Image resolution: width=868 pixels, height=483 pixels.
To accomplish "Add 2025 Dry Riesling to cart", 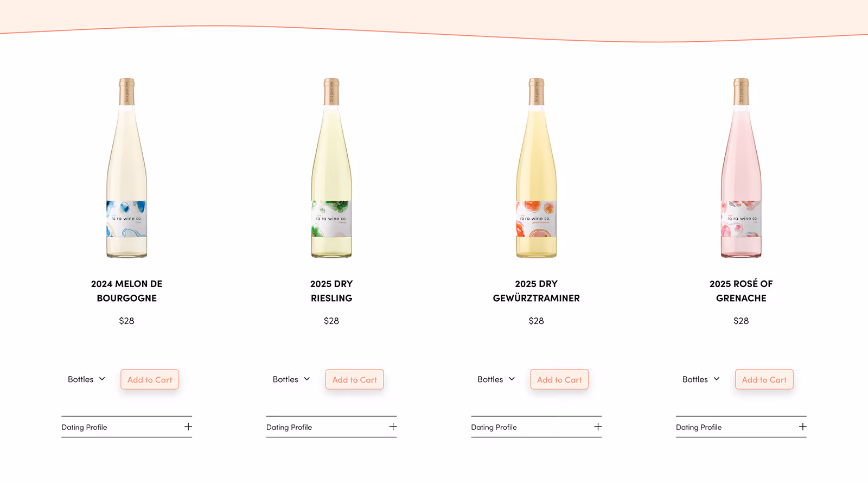I will point(354,379).
